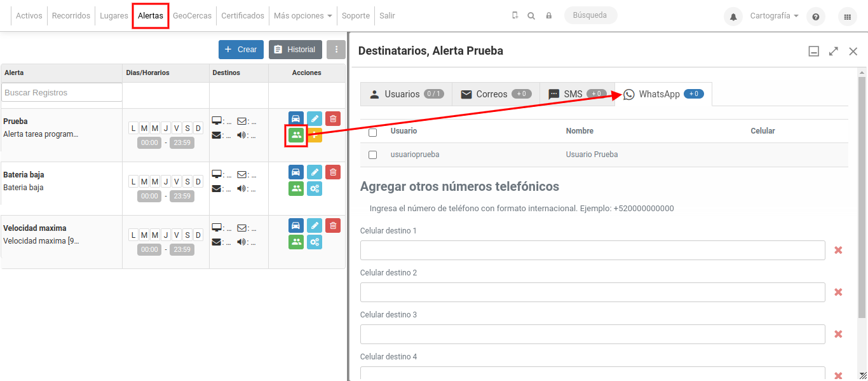Open the help question-mark icon
The height and width of the screenshot is (381, 868).
click(x=816, y=17)
